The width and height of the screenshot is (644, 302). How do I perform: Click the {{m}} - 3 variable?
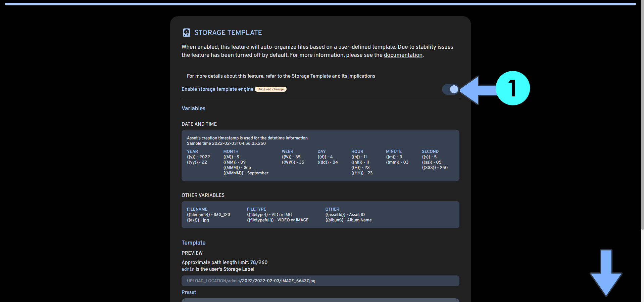(394, 157)
